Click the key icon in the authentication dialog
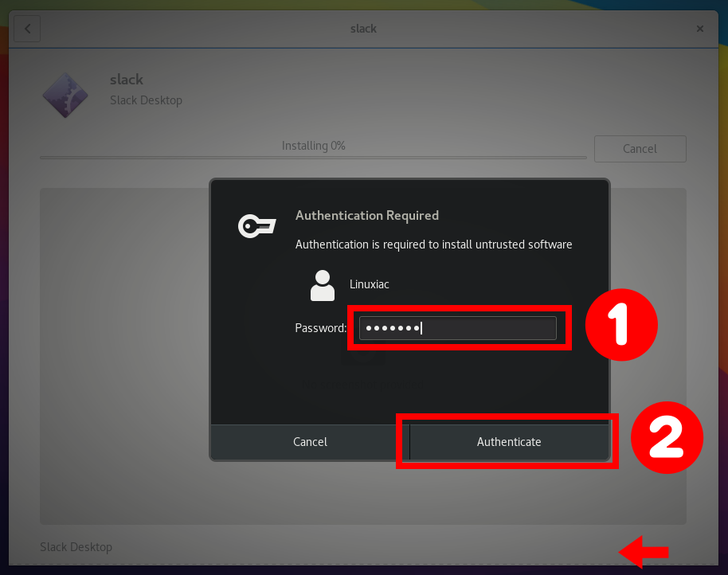This screenshot has height=575, width=728. pyautogui.click(x=256, y=226)
